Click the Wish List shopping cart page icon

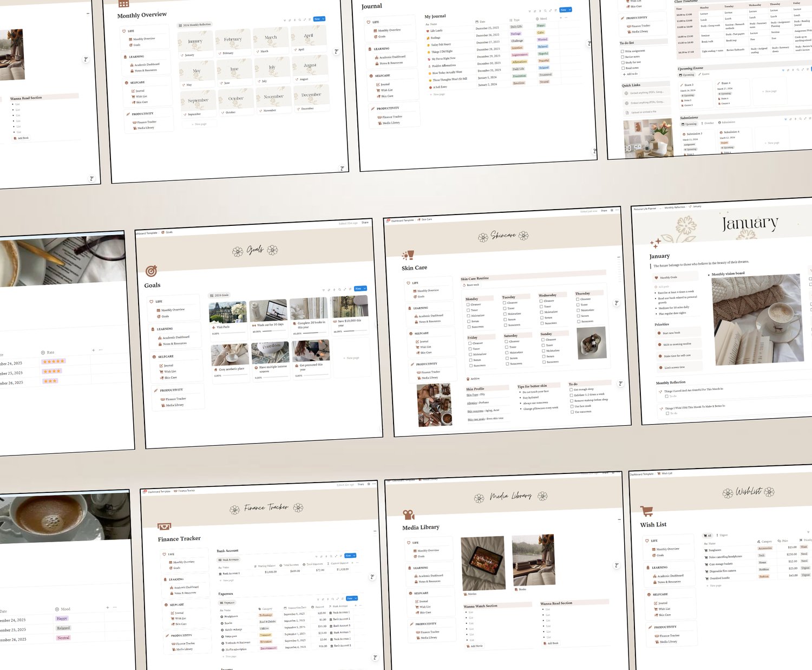click(646, 511)
